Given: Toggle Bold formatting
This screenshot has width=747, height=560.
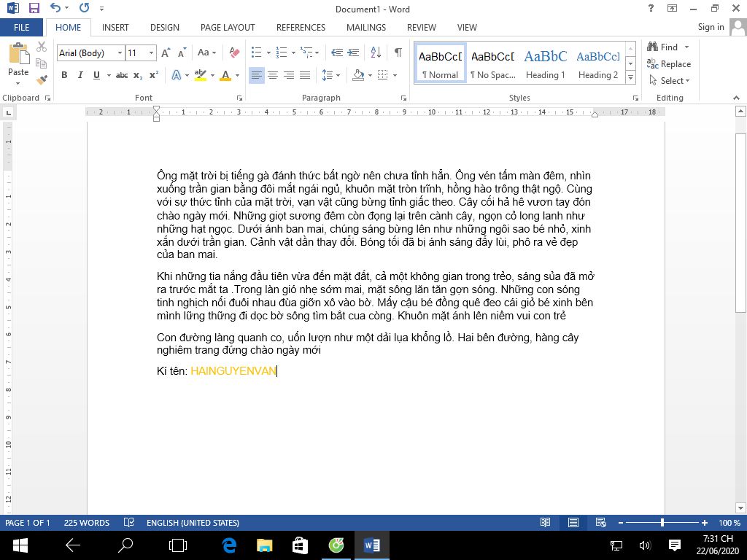Looking at the screenshot, I should coord(64,75).
